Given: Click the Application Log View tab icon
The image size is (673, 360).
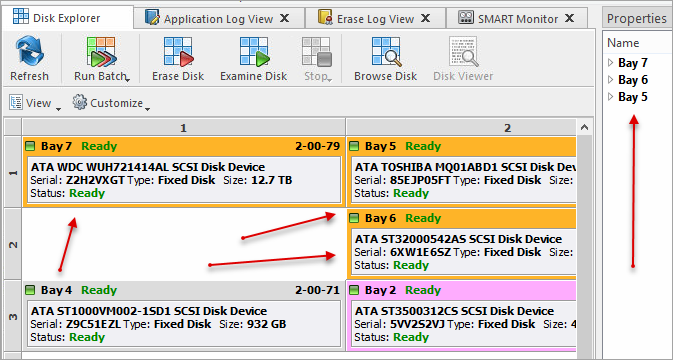Looking at the screenshot, I should (x=152, y=17).
